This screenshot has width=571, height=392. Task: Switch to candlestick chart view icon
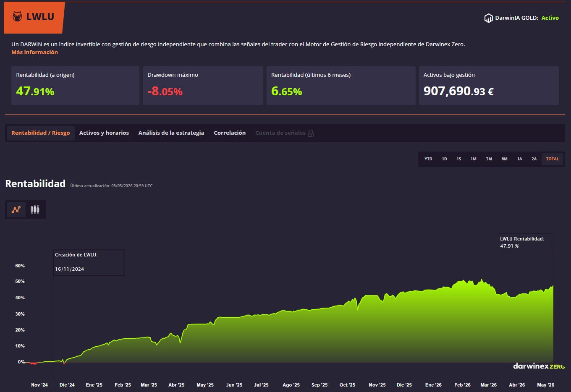tap(35, 209)
